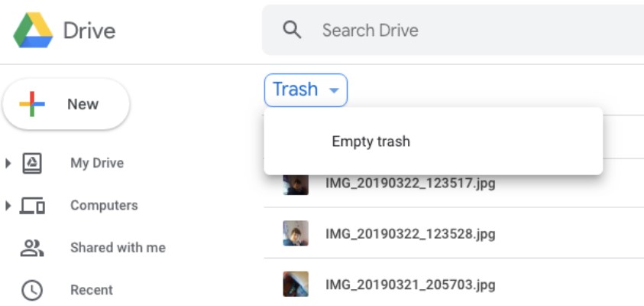Screen dimensions: 644x306
Task: Open thumbnail of IMG_20190322_123517.jpg
Action: (x=296, y=184)
